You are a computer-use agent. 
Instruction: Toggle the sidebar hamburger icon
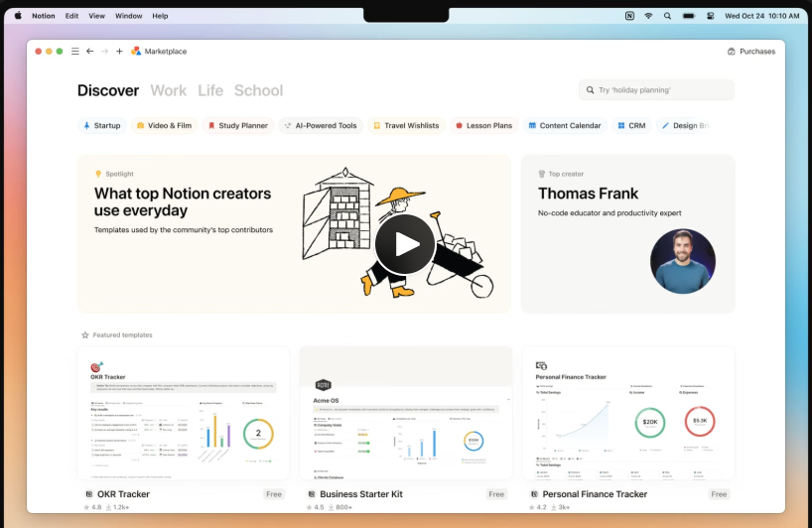[75, 52]
